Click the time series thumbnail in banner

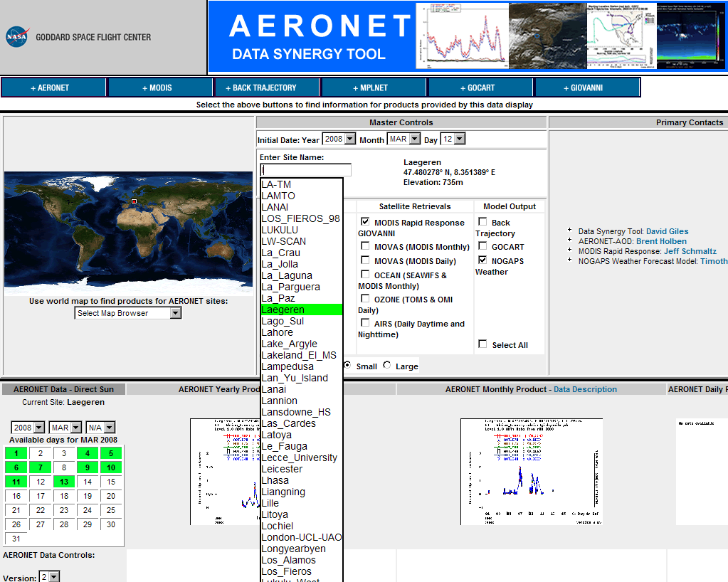tap(461, 36)
